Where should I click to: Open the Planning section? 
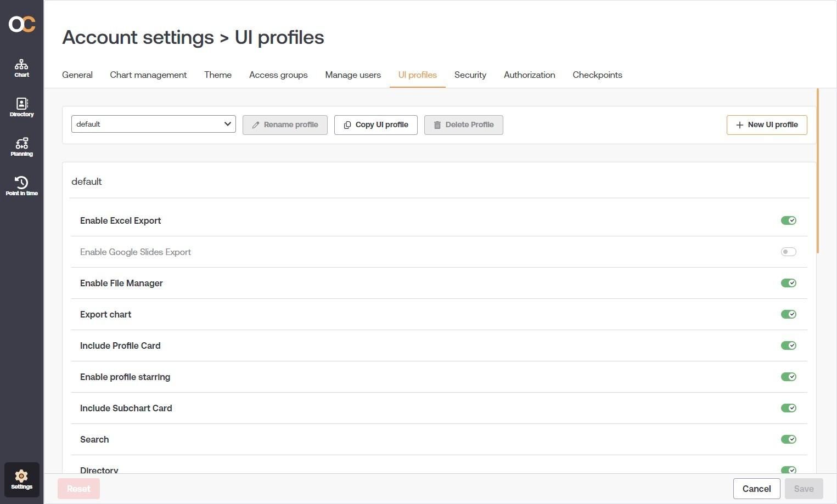pyautogui.click(x=21, y=146)
